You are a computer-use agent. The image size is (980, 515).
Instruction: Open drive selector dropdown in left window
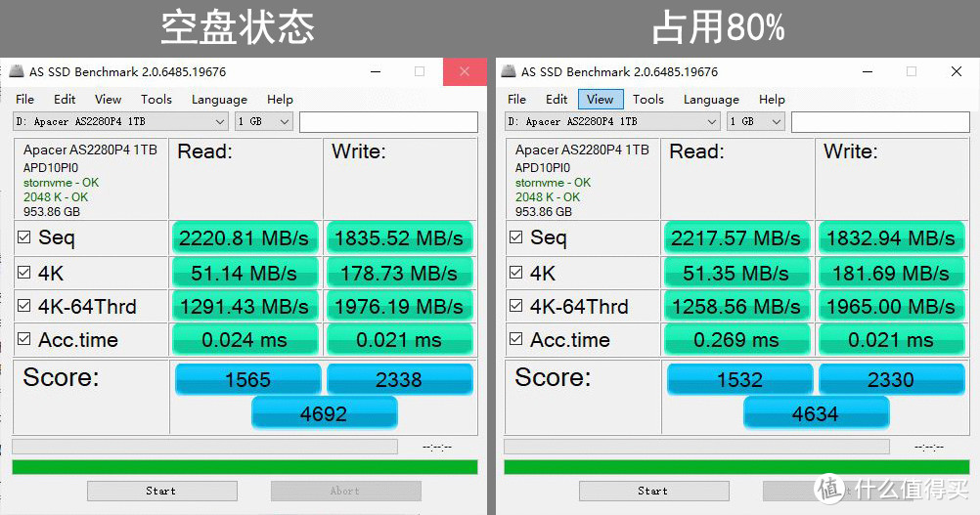tap(120, 122)
